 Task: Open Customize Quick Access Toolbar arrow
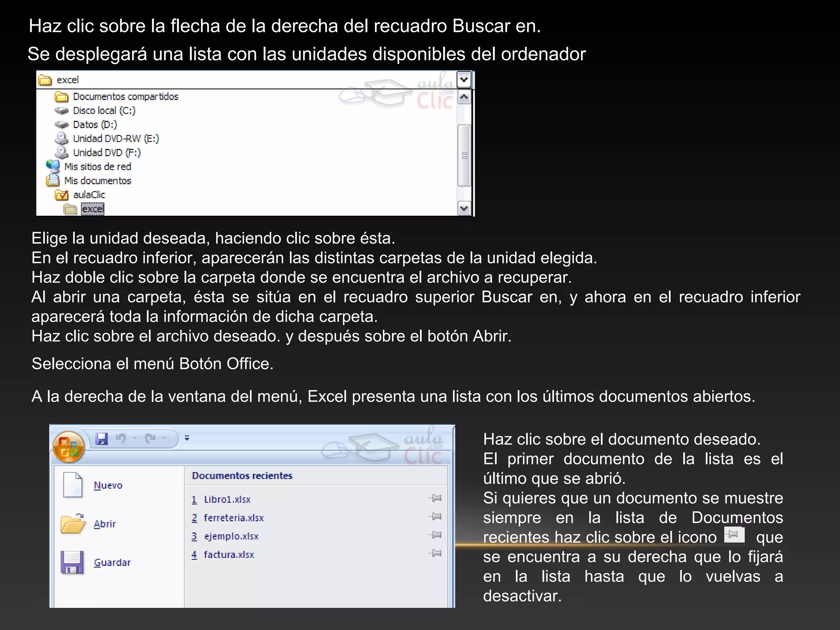tap(187, 438)
